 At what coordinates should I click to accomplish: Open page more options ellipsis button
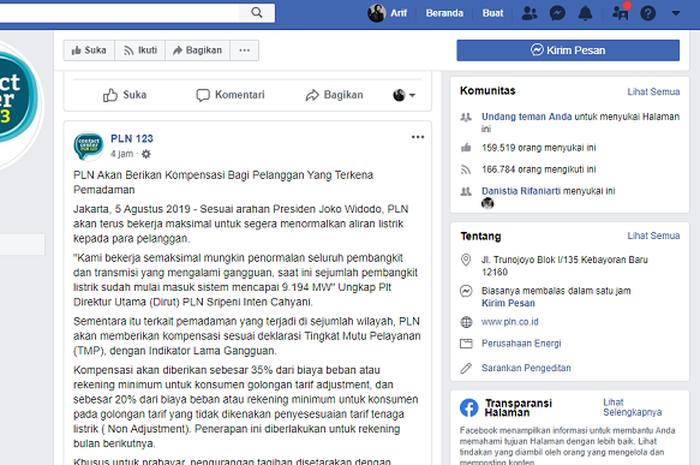[244, 50]
